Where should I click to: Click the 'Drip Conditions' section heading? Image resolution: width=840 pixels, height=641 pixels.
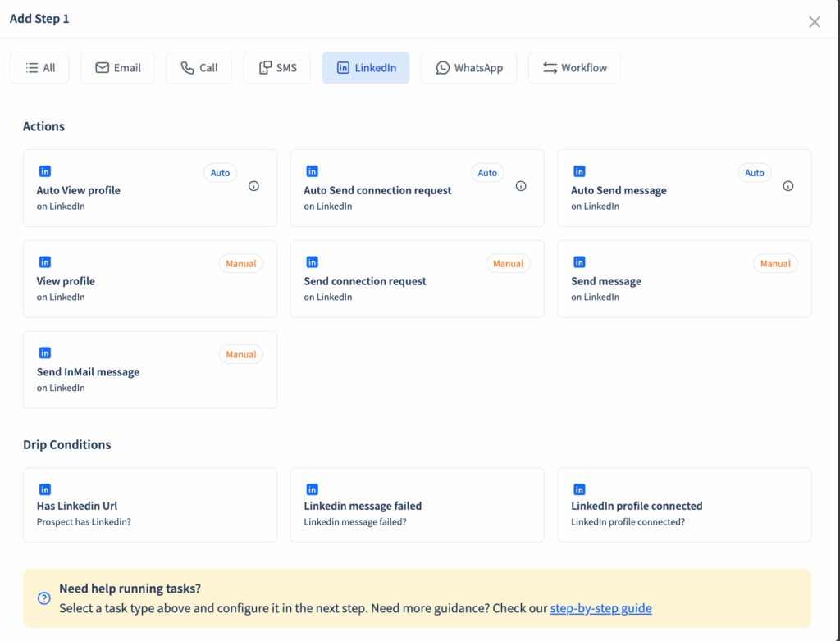point(67,444)
